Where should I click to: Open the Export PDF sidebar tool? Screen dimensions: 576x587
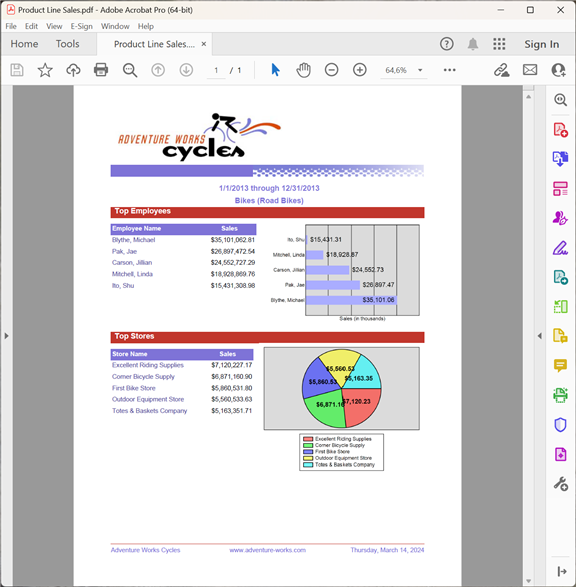point(560,159)
